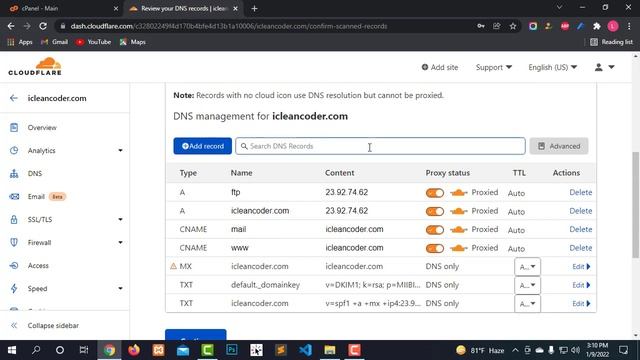
Task: Open a new browser tab
Action: pyautogui.click(x=254, y=9)
